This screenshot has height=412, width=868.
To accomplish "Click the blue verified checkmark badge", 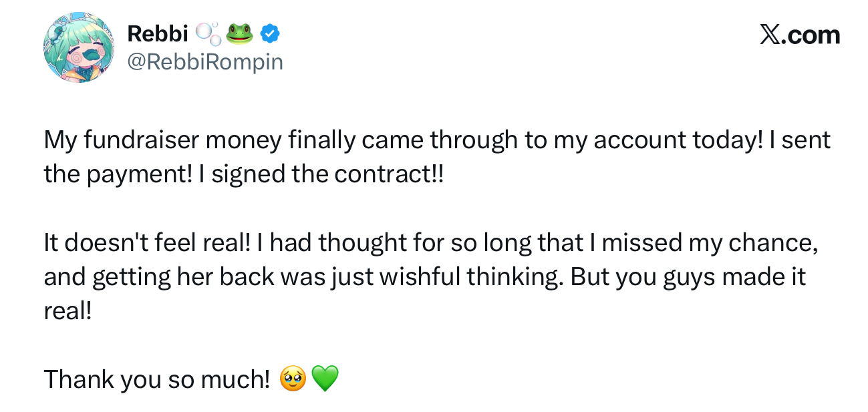I will coord(269,33).
